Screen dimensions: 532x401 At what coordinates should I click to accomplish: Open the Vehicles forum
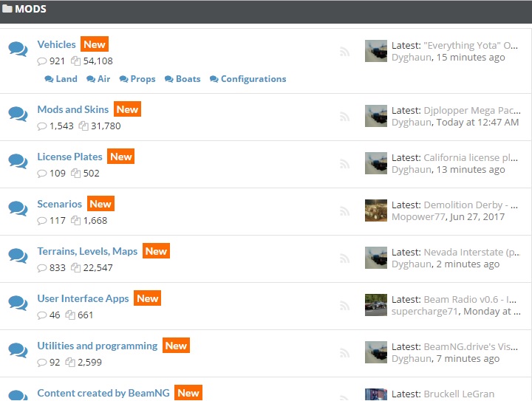(x=56, y=44)
